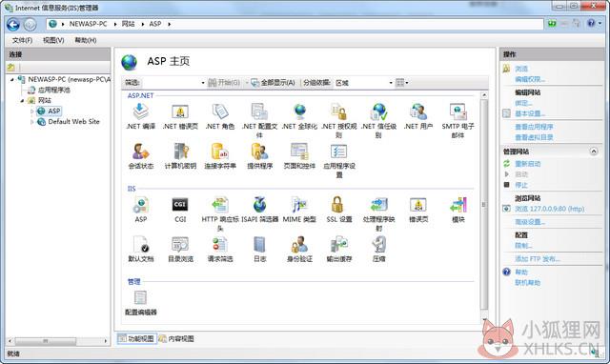The image size is (610, 364).
Task: Open the ASP feature in IIS section
Action: coord(141,210)
